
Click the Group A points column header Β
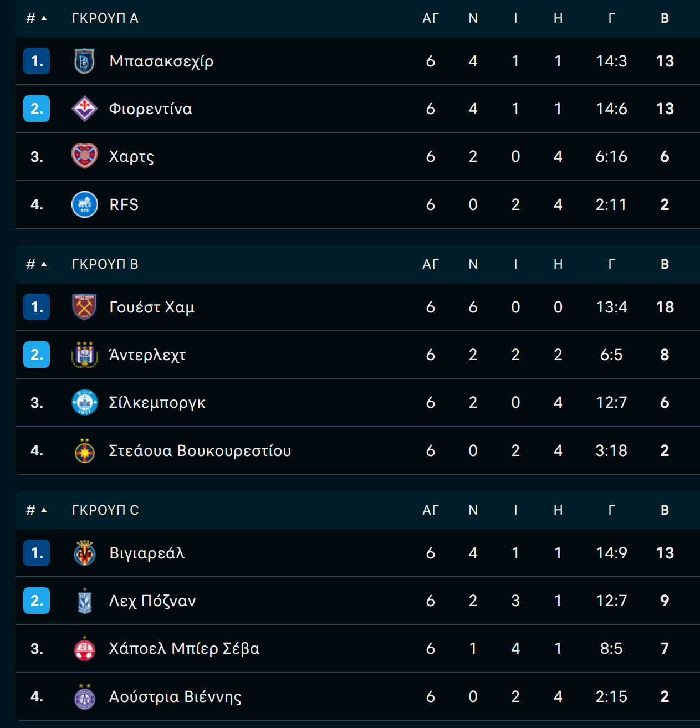coord(665,18)
